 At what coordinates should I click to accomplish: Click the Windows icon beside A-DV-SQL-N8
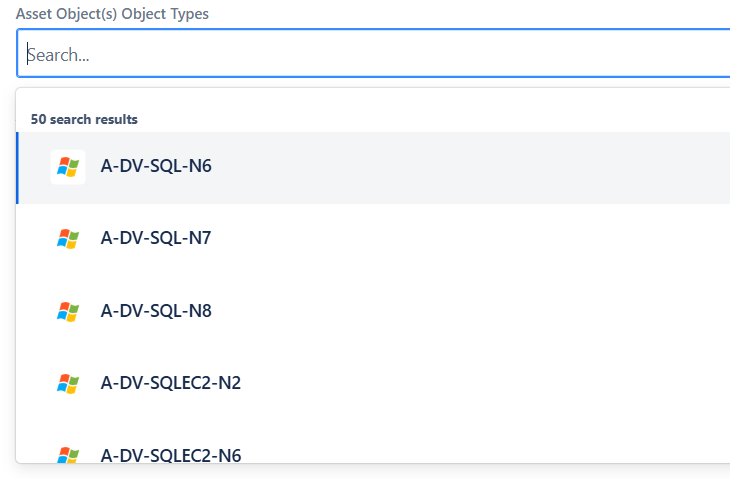click(68, 312)
